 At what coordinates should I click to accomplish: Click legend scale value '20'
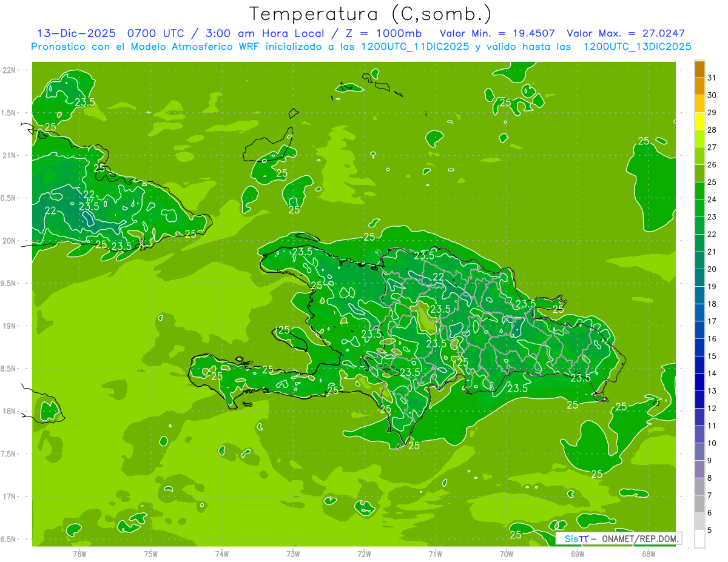(712, 269)
